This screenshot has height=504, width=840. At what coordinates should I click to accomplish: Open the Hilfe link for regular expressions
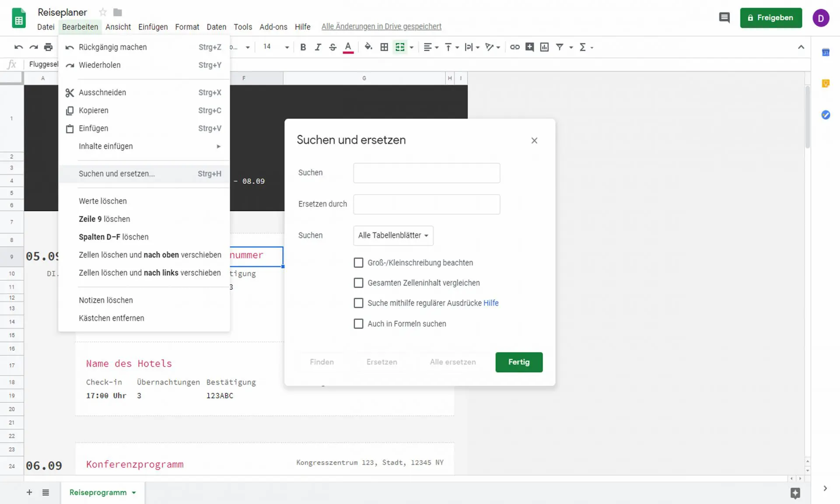point(491,303)
